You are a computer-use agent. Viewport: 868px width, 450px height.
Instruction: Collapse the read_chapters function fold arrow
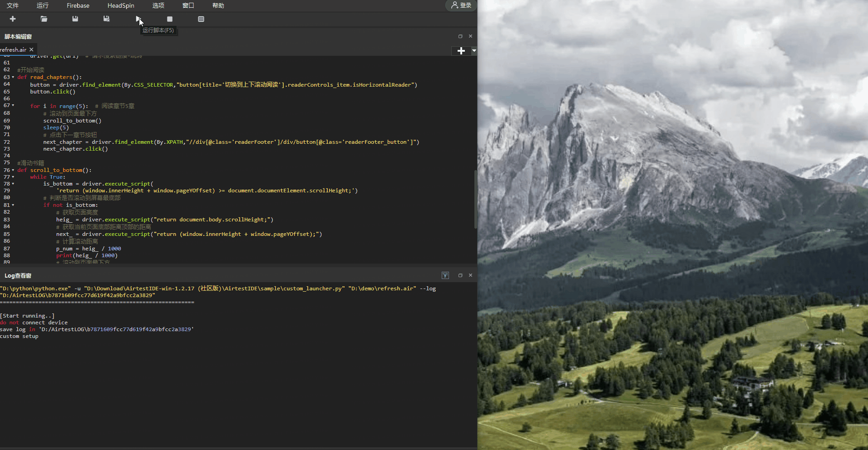(x=13, y=77)
